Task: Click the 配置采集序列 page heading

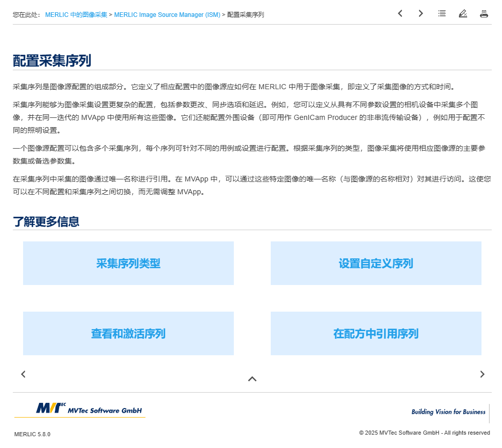Action: click(52, 61)
